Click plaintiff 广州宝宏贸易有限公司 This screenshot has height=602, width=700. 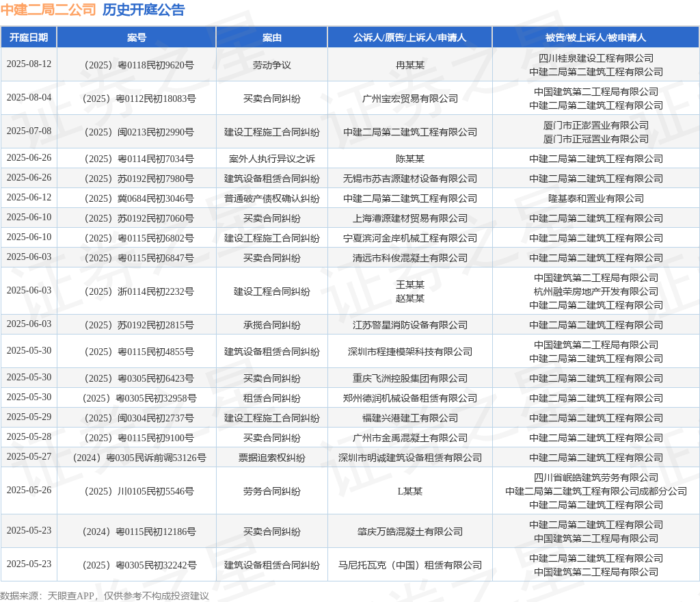410,99
